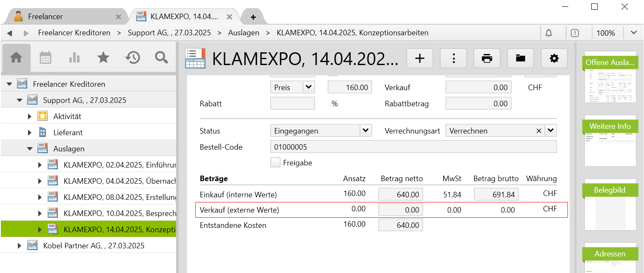Toggle the Freigabe checkbox
The height and width of the screenshot is (273, 644).
click(x=276, y=162)
